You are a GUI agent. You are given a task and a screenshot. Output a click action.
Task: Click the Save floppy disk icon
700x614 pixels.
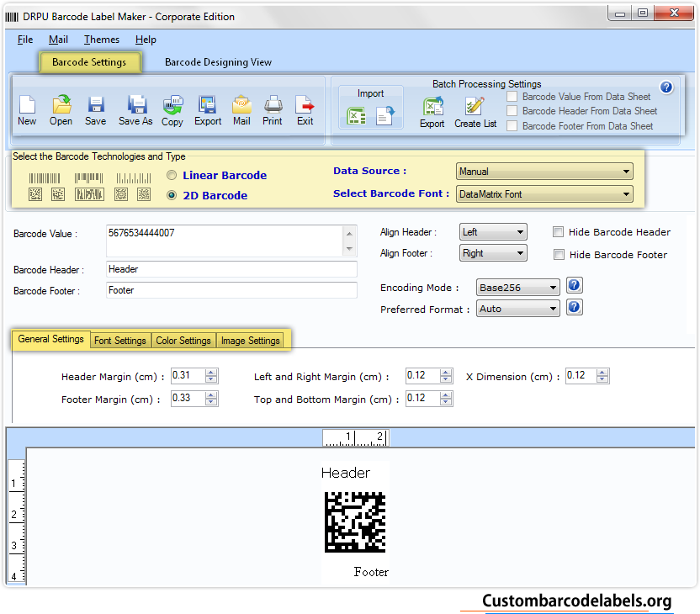click(x=96, y=105)
